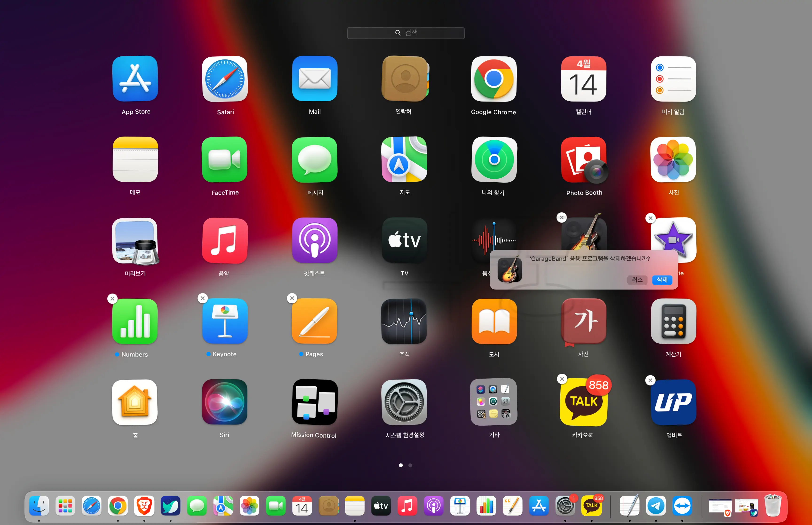Open the App Store app
The image size is (812, 525).
[x=135, y=79]
